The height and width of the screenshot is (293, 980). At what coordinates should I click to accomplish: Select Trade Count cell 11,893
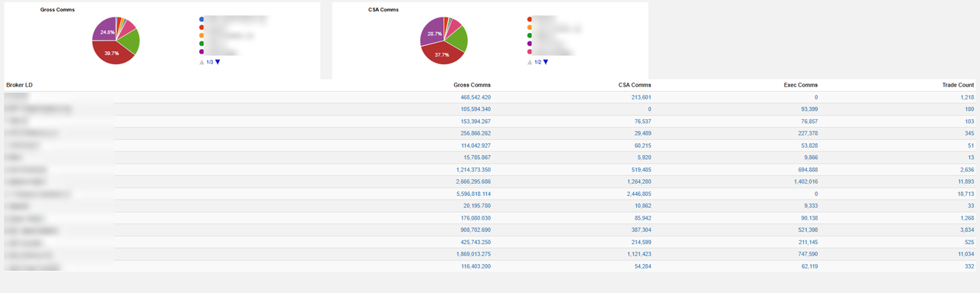click(965, 182)
